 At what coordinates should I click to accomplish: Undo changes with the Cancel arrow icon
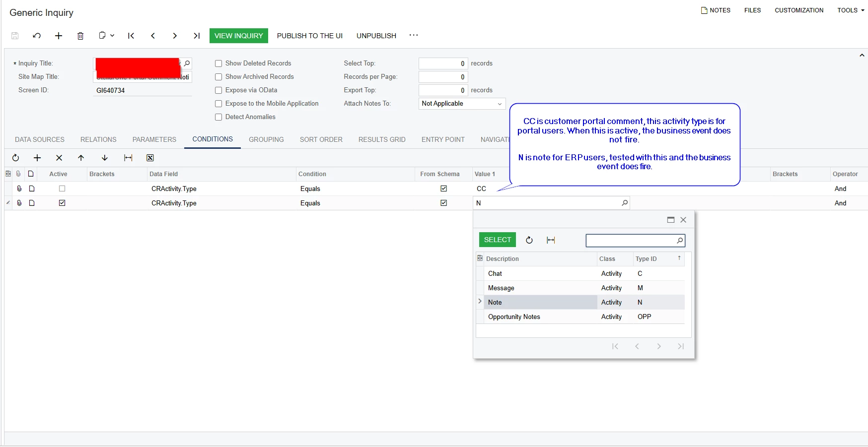tap(37, 36)
